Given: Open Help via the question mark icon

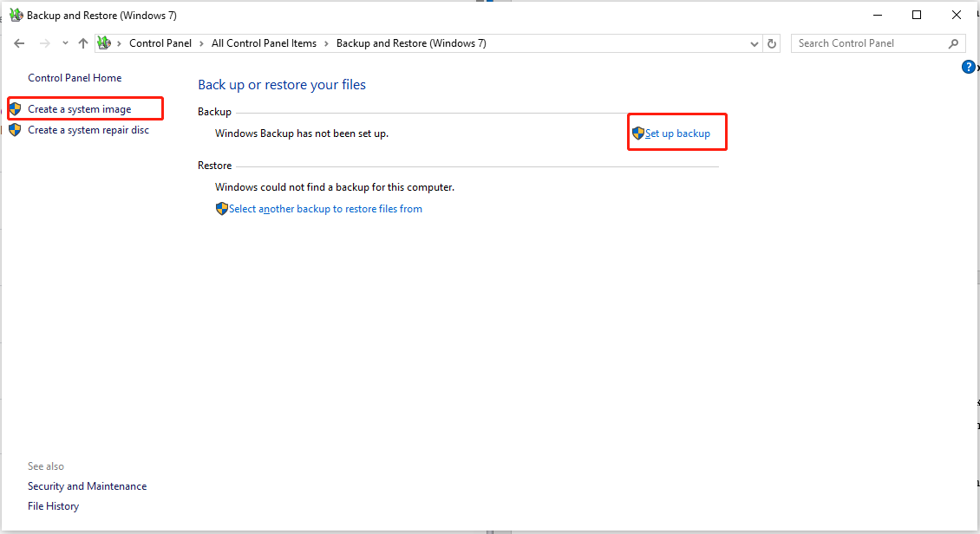Looking at the screenshot, I should (969, 66).
